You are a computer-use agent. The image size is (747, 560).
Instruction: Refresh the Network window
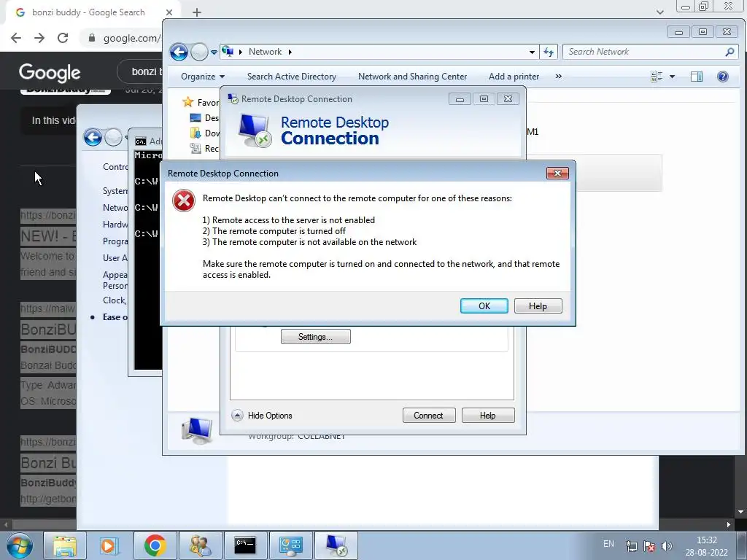pos(549,52)
